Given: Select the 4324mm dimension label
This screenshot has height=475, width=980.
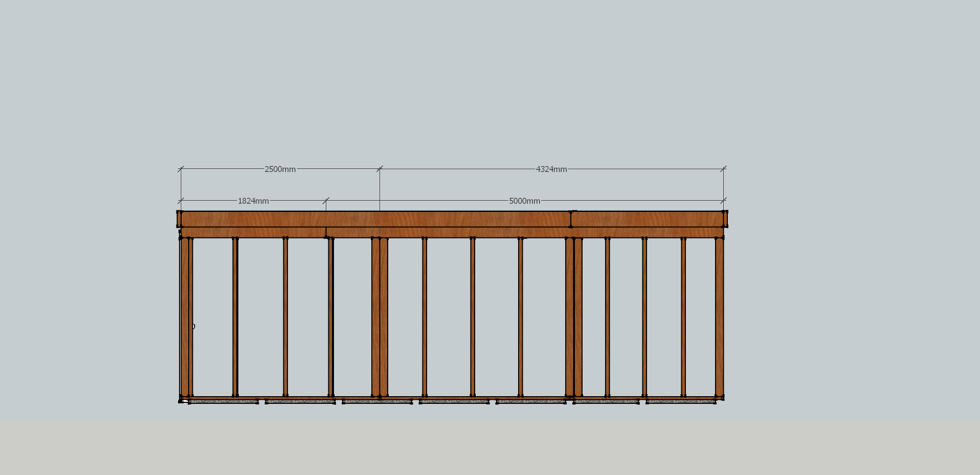Looking at the screenshot, I should [x=551, y=169].
